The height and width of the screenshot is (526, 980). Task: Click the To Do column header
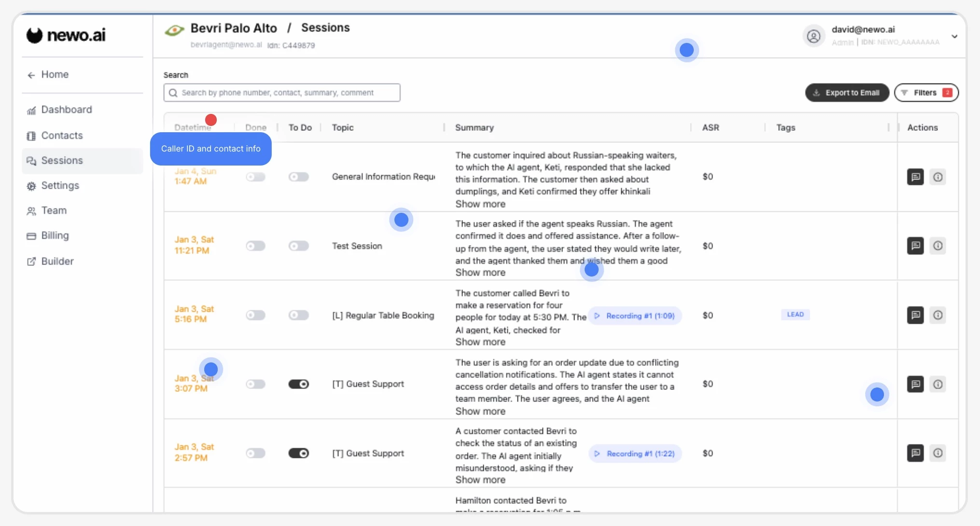click(x=300, y=127)
